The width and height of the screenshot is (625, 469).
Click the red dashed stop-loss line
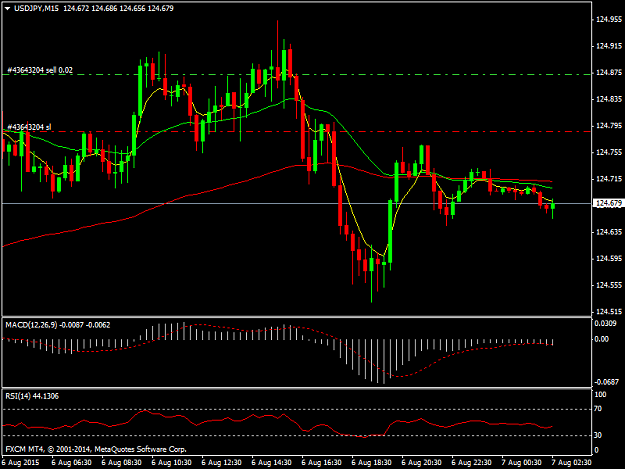pyautogui.click(x=297, y=131)
